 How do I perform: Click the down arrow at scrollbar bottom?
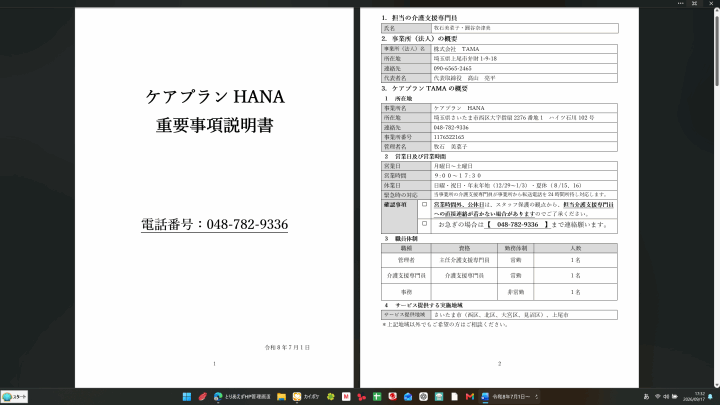[717, 385]
